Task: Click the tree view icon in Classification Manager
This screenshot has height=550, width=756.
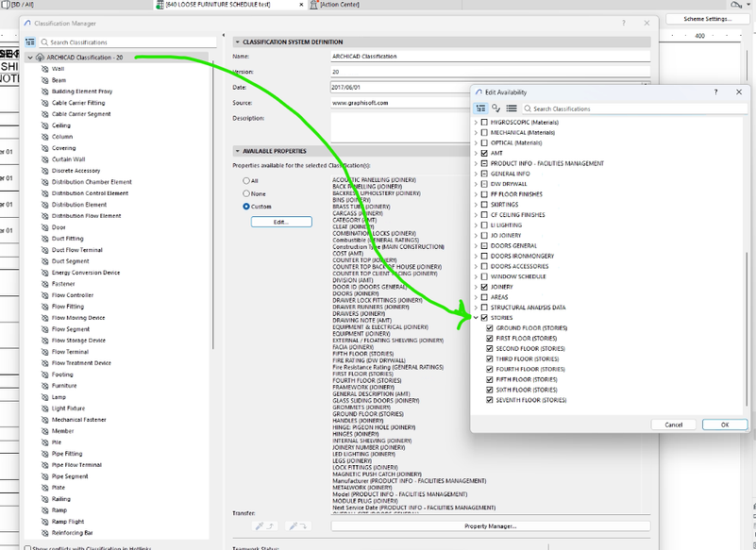Action: click(x=30, y=42)
